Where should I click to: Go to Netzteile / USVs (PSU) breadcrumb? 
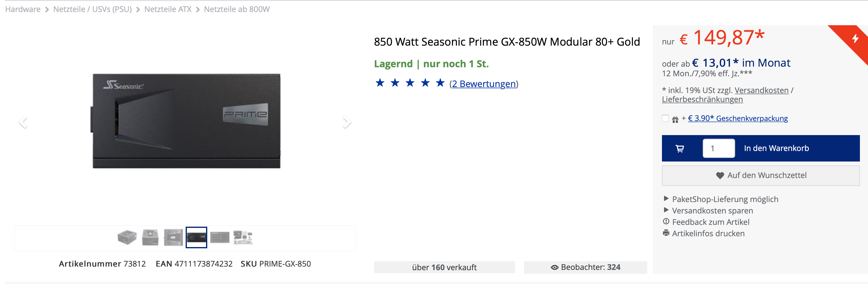[x=92, y=9]
